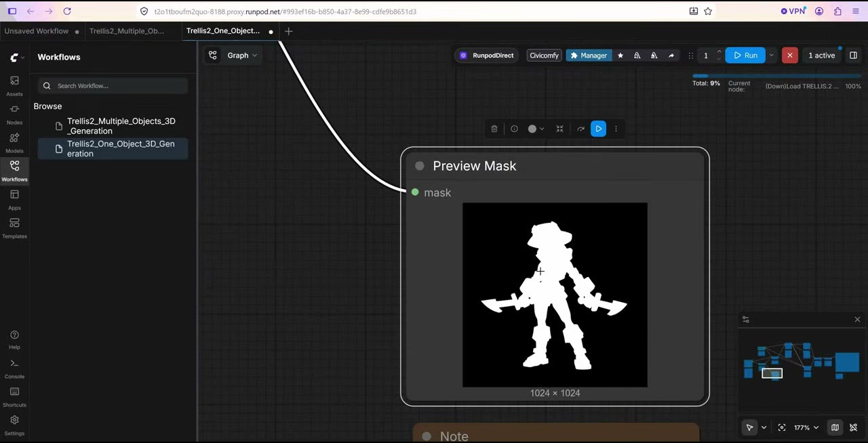Viewport: 868px width, 443px height.
Task: Click the Total progress bar
Action: (x=777, y=76)
